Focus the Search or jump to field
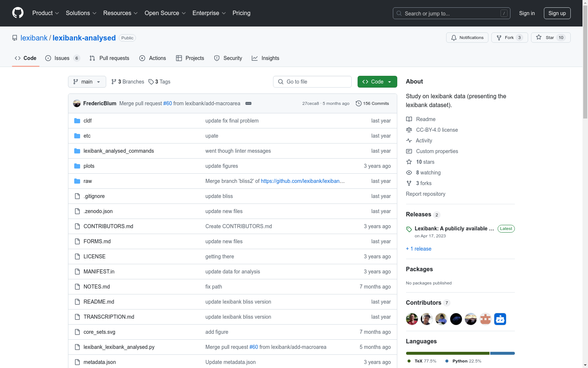 point(452,13)
